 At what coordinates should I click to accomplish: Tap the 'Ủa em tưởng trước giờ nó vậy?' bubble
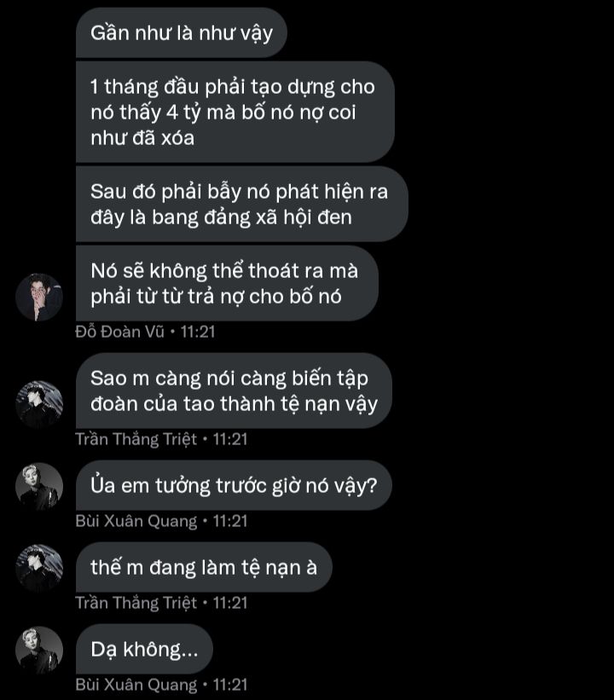tap(233, 486)
